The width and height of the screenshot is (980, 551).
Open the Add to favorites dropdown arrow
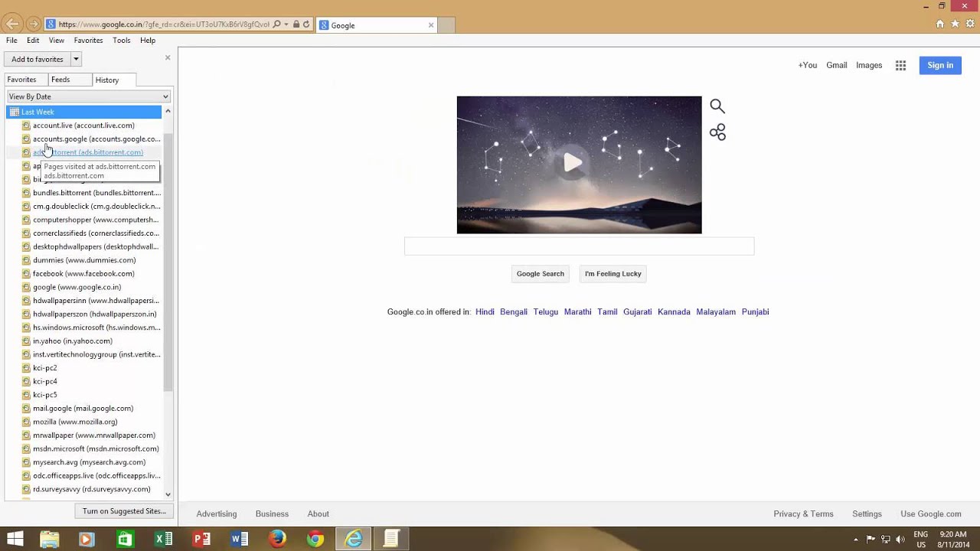coord(76,59)
